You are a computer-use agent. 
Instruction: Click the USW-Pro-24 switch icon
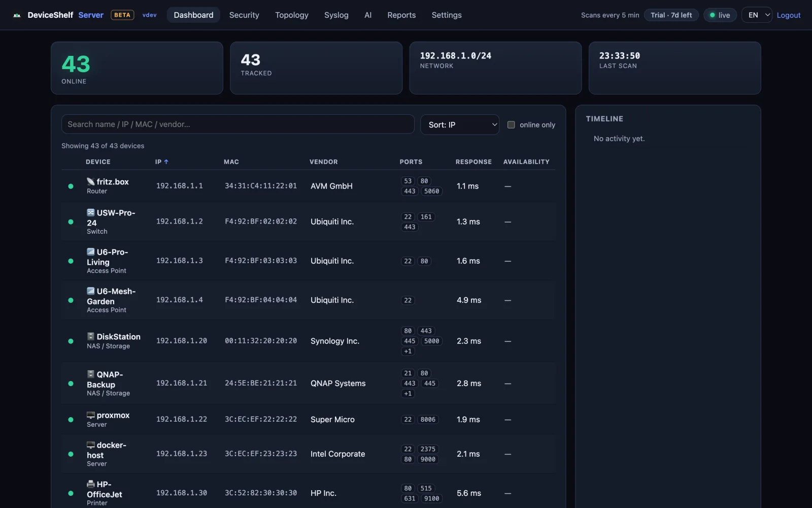click(91, 212)
